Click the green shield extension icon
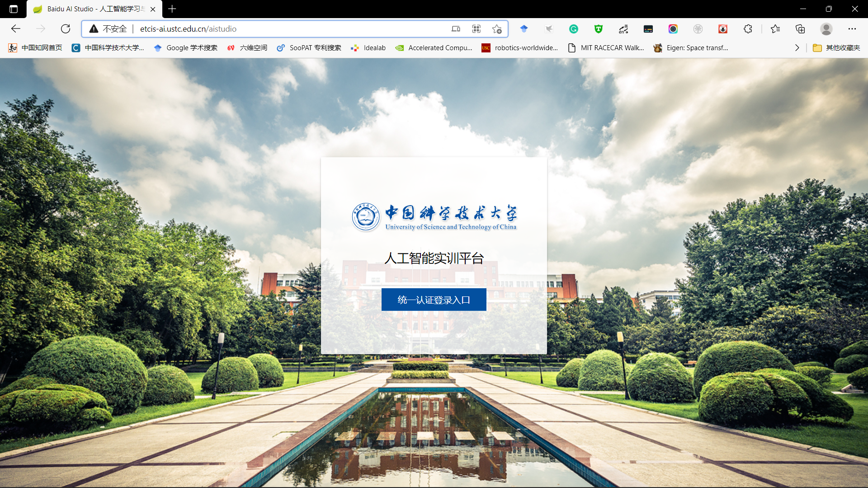The image size is (868, 488). tap(598, 29)
